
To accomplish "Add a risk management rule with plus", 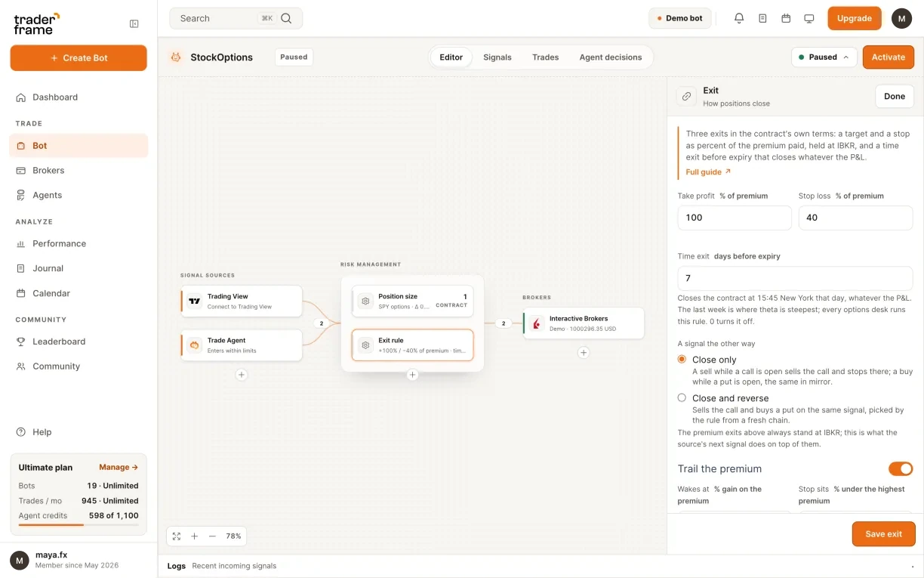I will click(412, 375).
